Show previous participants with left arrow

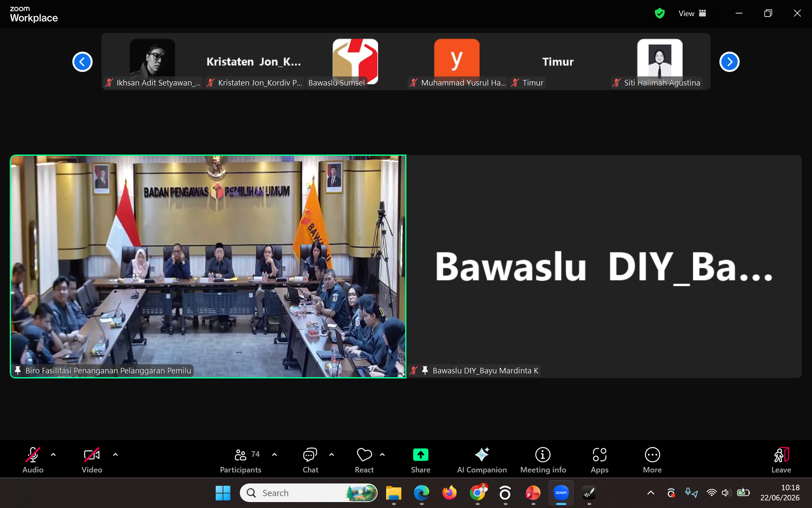point(82,62)
